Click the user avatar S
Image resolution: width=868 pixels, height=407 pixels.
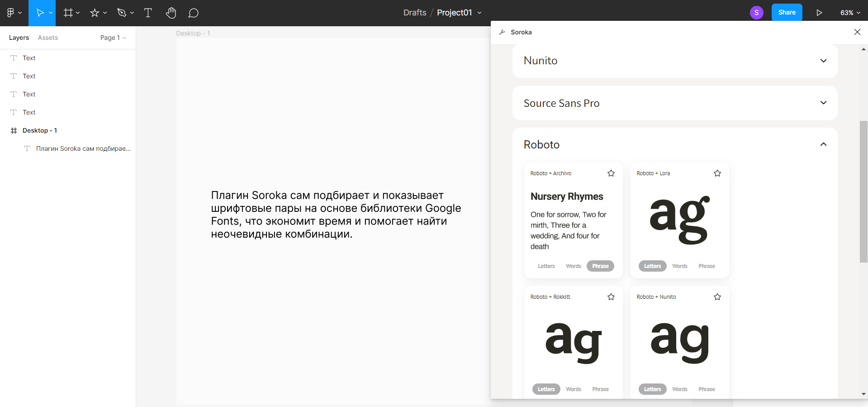point(756,13)
